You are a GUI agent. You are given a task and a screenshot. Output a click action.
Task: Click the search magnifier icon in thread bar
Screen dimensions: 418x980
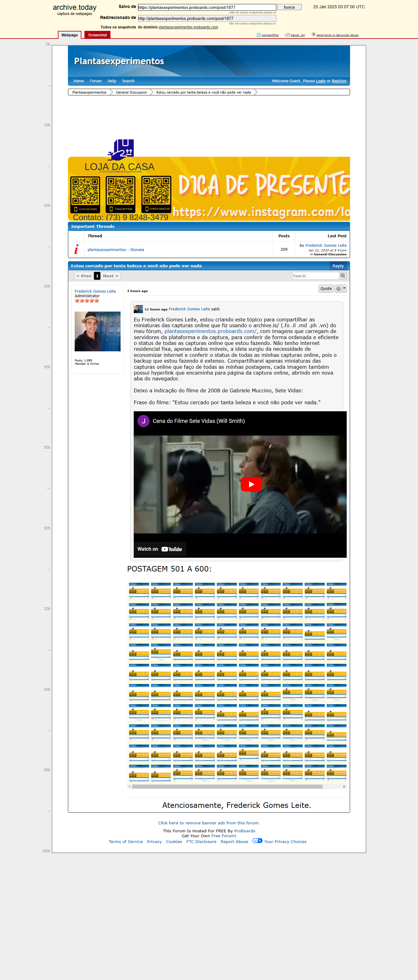pos(343,276)
